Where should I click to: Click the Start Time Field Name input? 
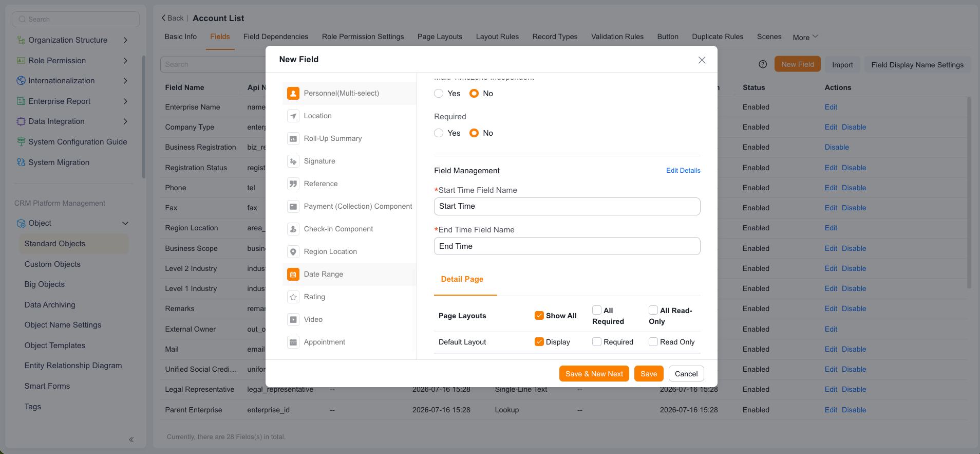(x=567, y=206)
